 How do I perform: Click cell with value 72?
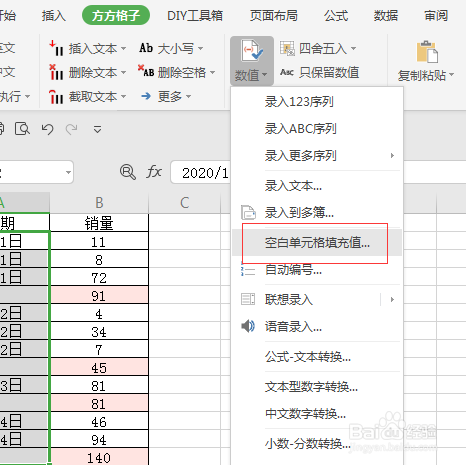coord(99,277)
